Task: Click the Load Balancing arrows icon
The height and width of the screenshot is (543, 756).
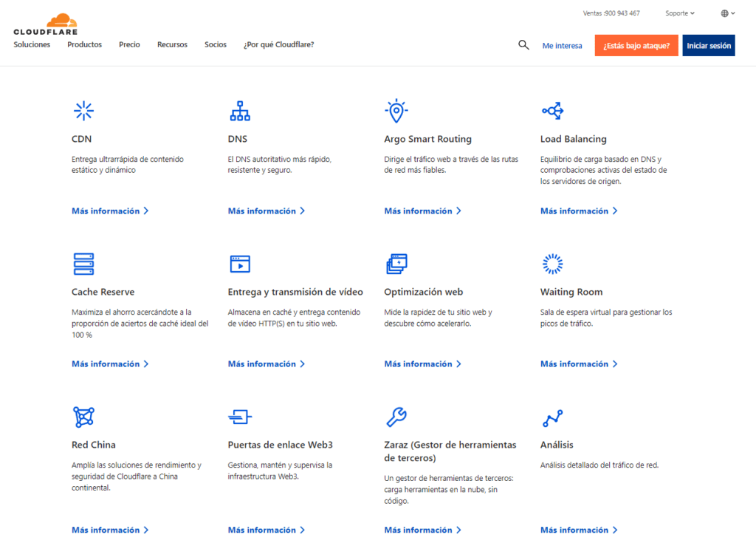Action: (x=552, y=111)
